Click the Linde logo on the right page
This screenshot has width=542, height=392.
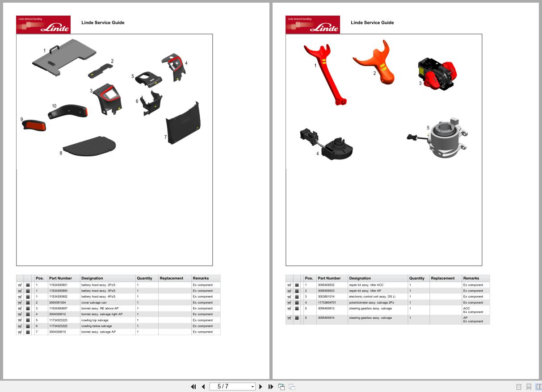(x=313, y=25)
